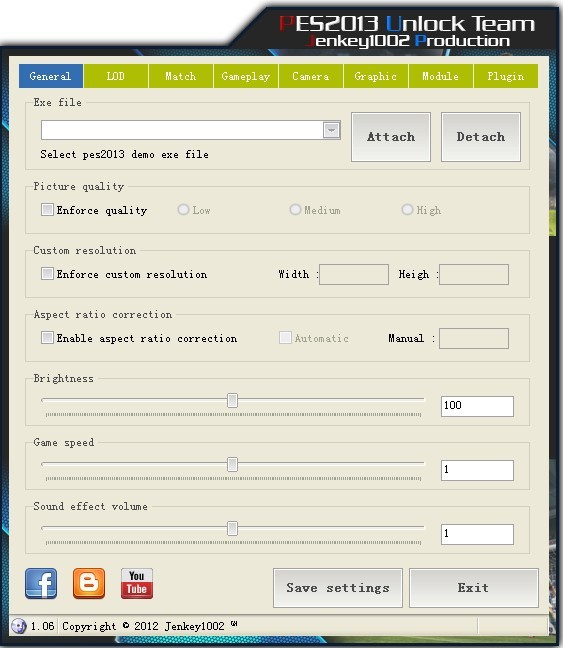563x648 pixels.
Task: Expand the Exe file dropdown arrow
Action: (x=331, y=130)
